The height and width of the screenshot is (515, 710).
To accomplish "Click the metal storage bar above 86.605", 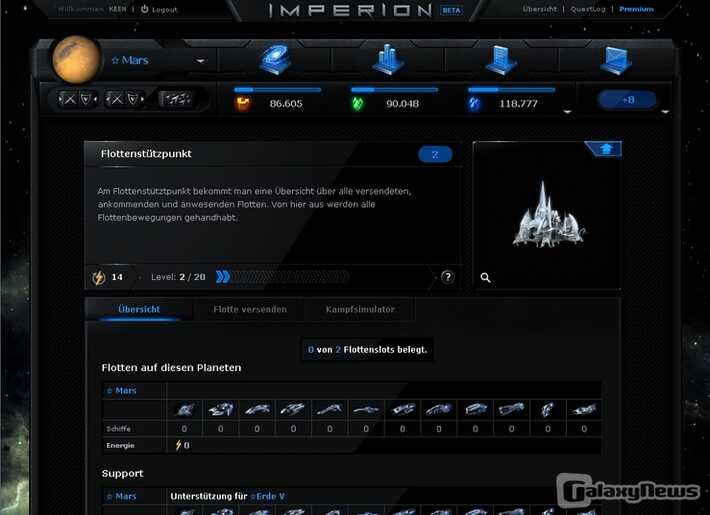I will (278, 90).
